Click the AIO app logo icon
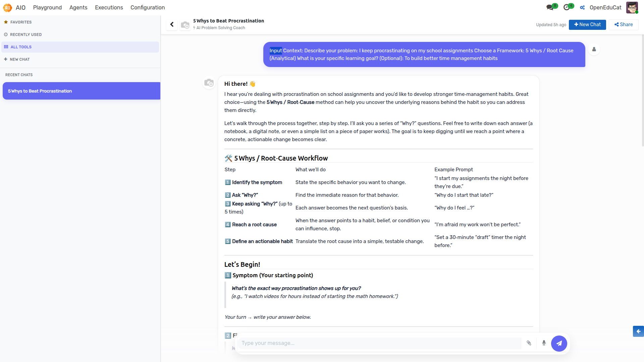644x362 pixels. (7, 7)
